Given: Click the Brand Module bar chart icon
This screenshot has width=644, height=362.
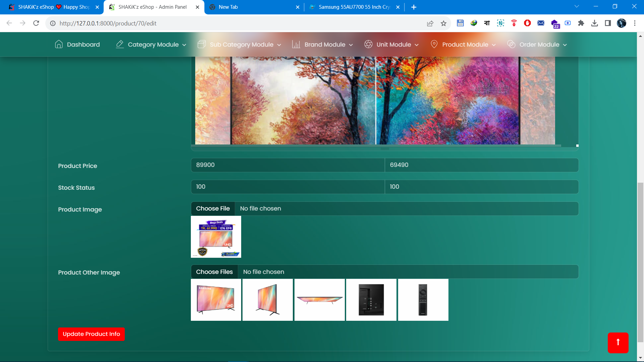Looking at the screenshot, I should click(x=296, y=44).
